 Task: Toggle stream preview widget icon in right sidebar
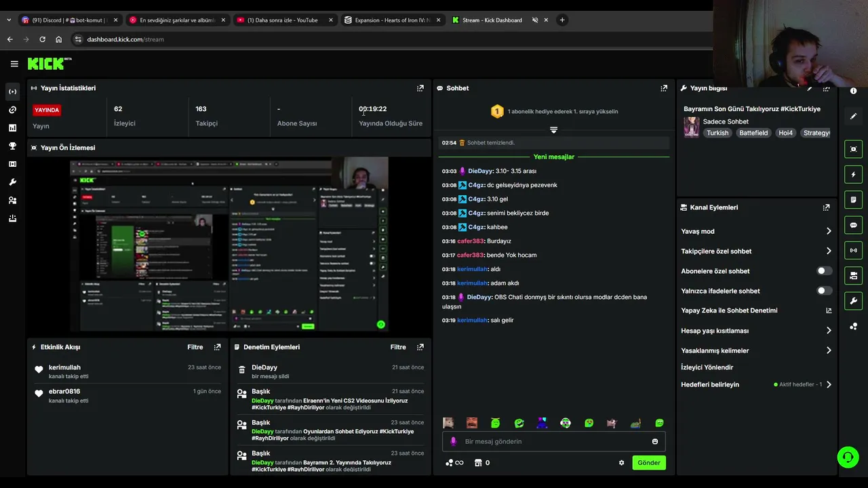853,149
